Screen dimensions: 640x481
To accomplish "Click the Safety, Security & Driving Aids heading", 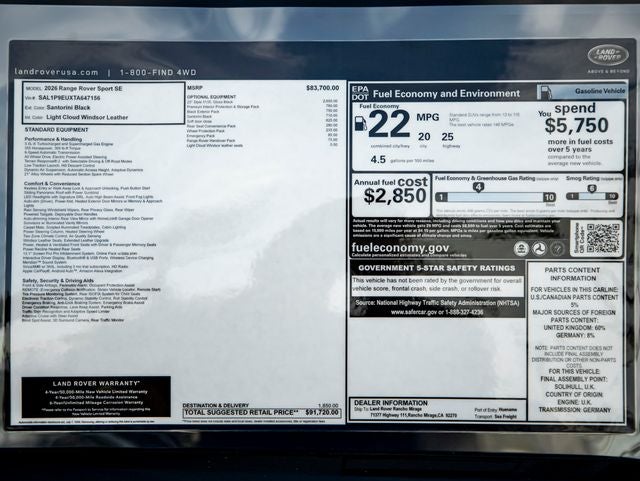I will coord(58,281).
